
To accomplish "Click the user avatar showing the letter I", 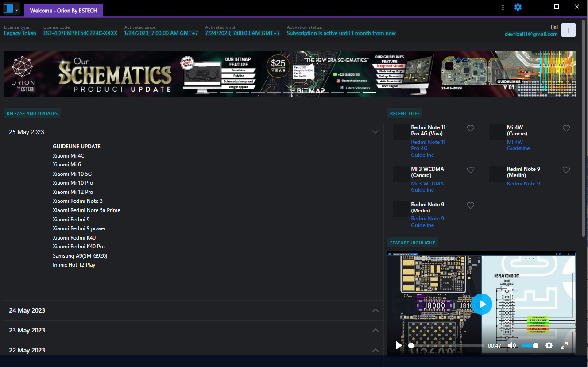I will pyautogui.click(x=569, y=30).
